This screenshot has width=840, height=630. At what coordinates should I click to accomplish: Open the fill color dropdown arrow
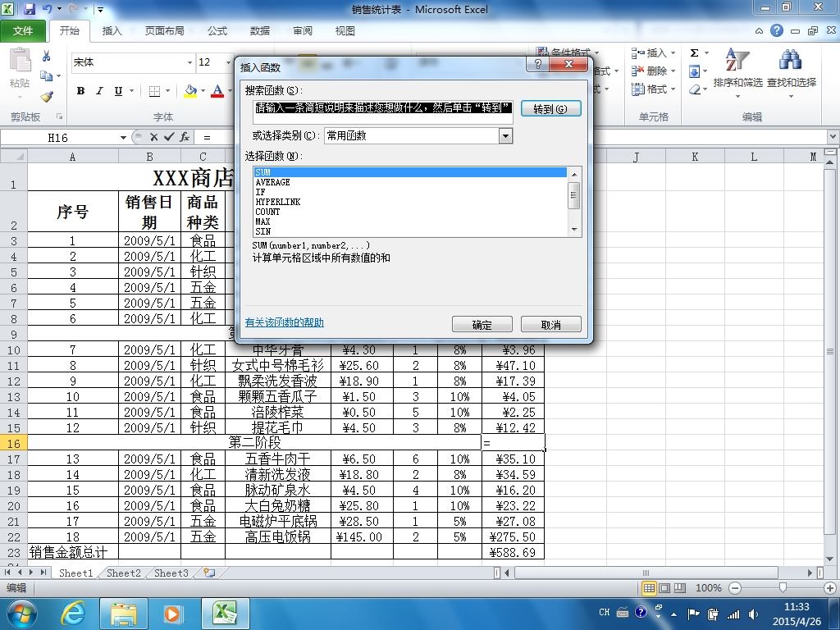pos(203,91)
